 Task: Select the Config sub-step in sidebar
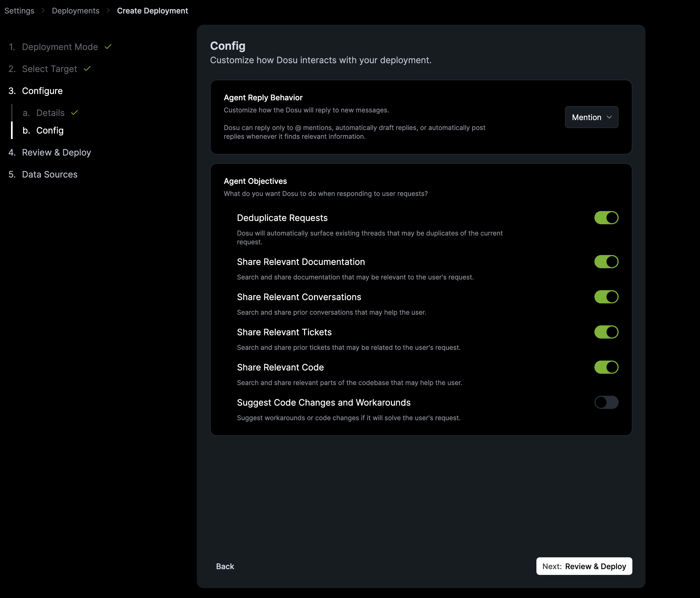coord(50,130)
